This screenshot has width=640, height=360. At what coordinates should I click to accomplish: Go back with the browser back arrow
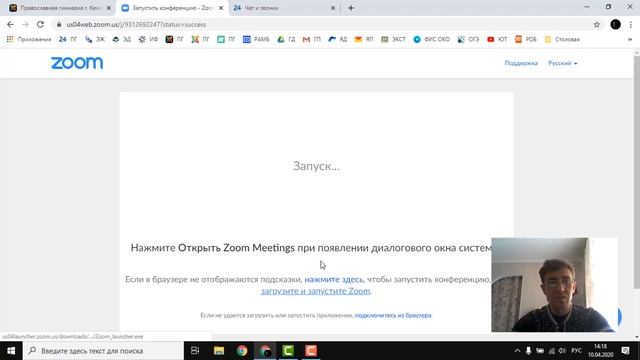point(10,24)
